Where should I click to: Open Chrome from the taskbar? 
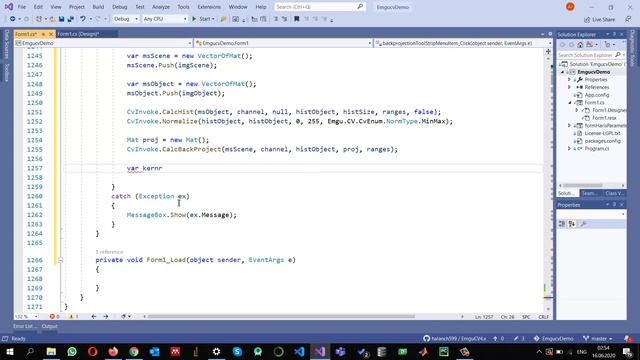[x=134, y=351]
